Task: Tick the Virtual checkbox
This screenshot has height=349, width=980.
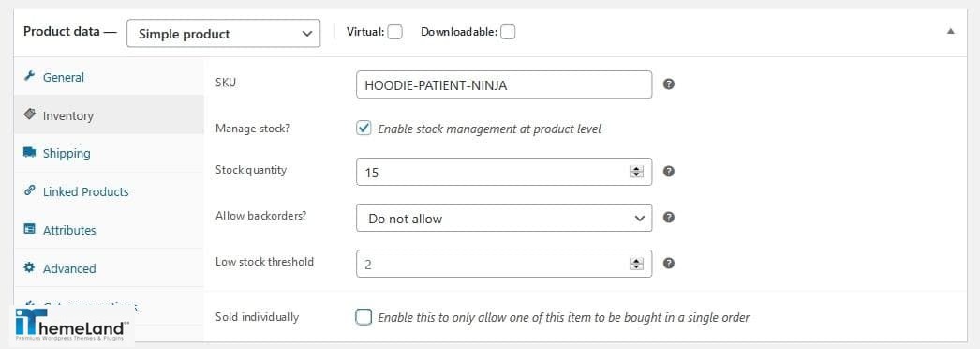Action: pyautogui.click(x=394, y=32)
